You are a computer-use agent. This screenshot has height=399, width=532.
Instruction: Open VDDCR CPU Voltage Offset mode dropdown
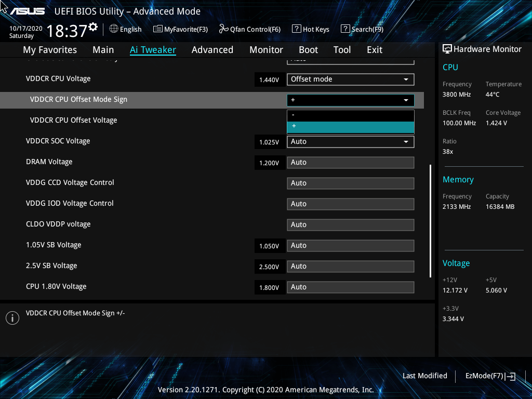[x=351, y=79]
